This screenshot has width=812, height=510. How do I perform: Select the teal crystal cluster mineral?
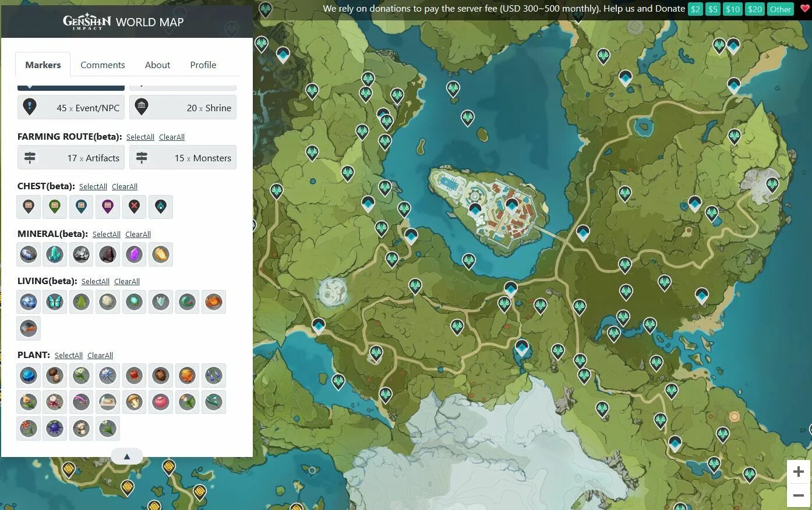[x=55, y=254]
